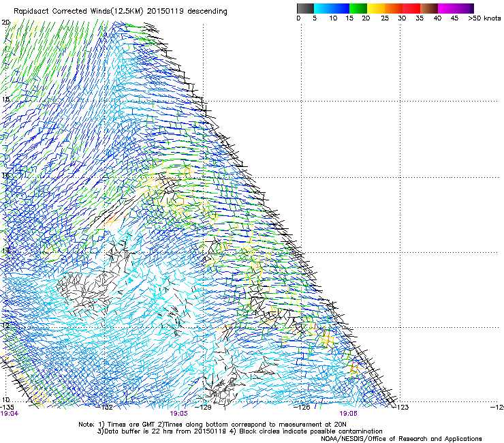Click the word 'descending' in the title
Viewport: 504px width, 443px height.
207,12
